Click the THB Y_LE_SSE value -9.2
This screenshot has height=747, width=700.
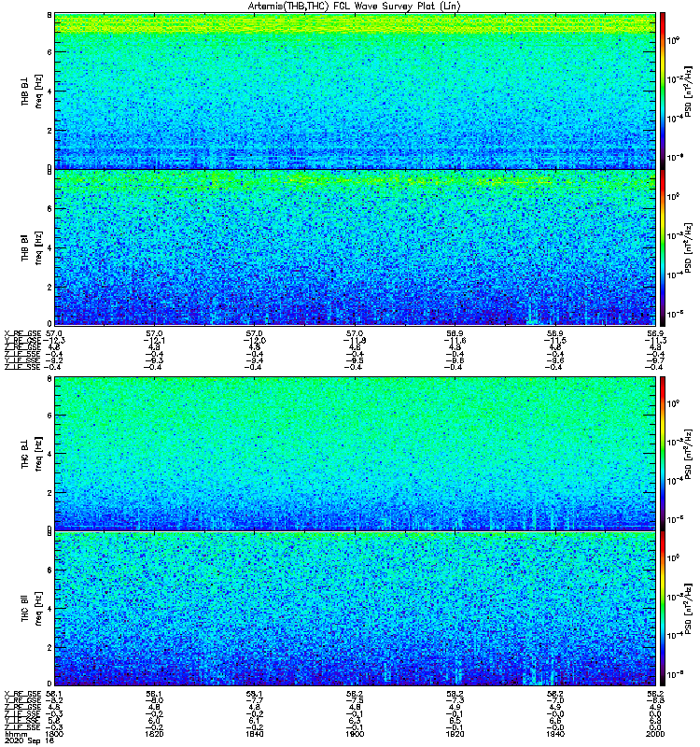click(x=54, y=360)
